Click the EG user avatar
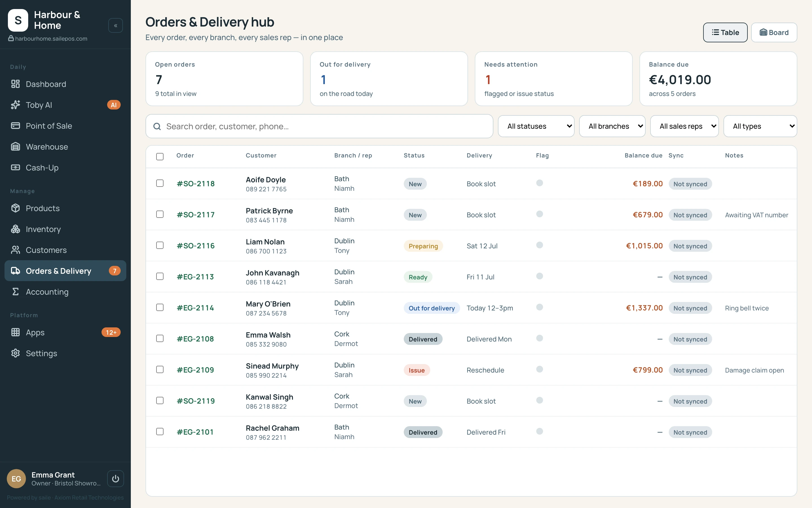The height and width of the screenshot is (508, 812). pos(16,478)
